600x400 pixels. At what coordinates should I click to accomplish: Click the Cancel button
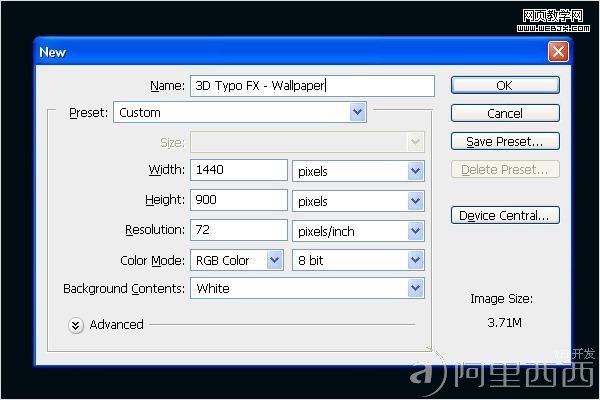tap(505, 113)
